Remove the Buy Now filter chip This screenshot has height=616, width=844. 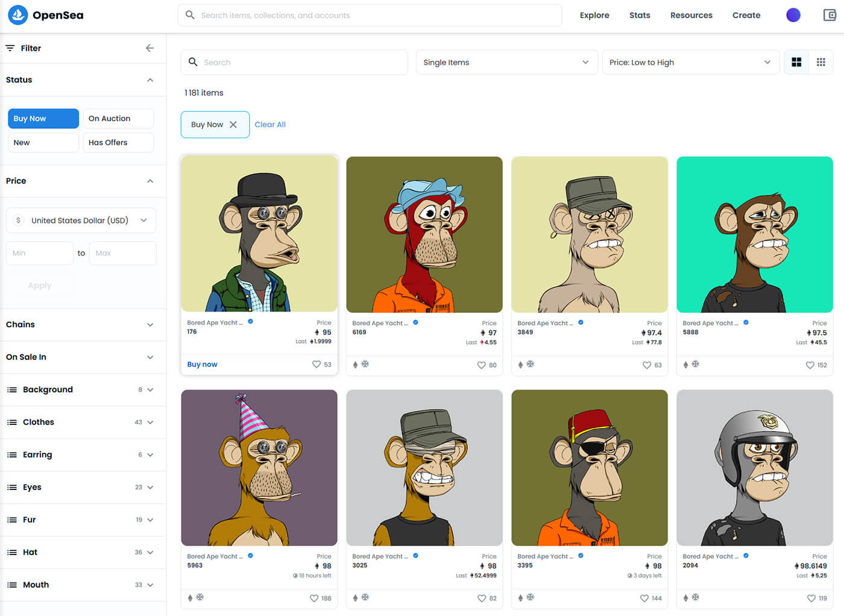[x=233, y=125]
